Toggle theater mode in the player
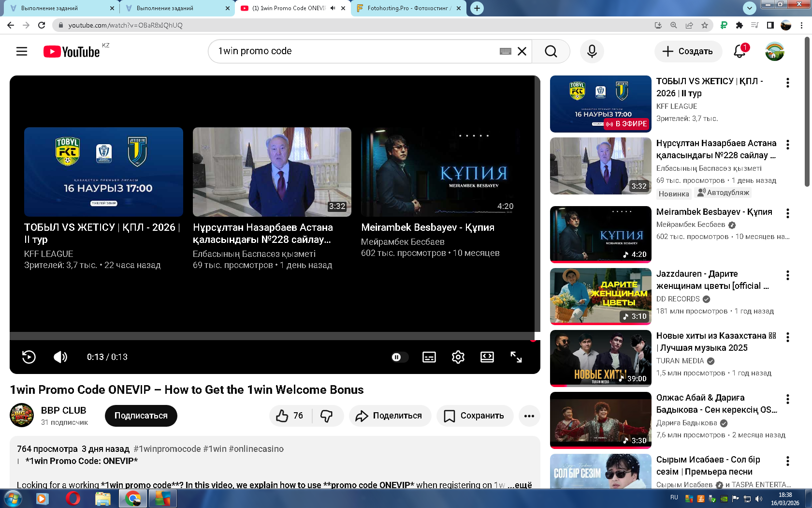 point(487,357)
